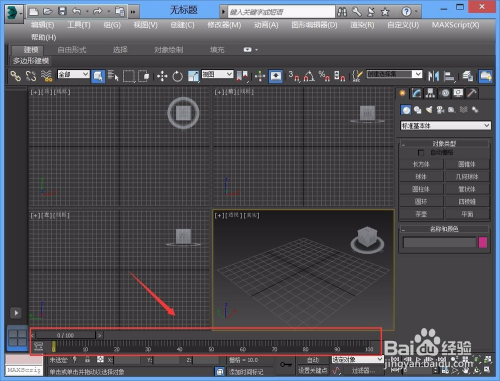500x381 pixels.
Task: Click the 圆柱体 cylinder button
Action: tap(421, 189)
